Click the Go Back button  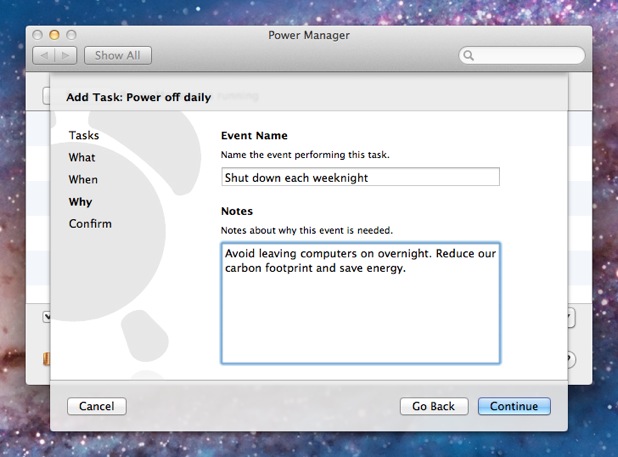pyautogui.click(x=434, y=406)
